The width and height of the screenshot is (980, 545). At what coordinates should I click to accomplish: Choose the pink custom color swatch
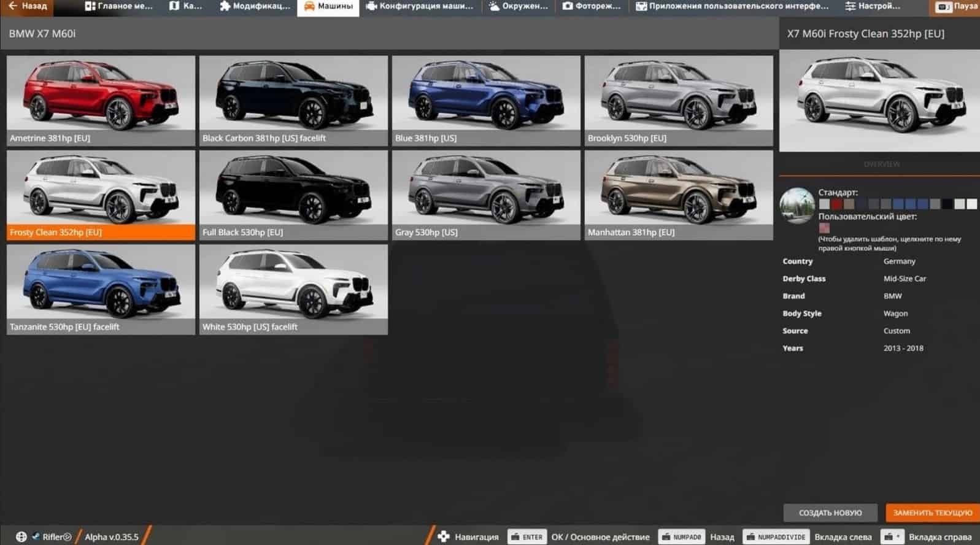click(x=824, y=228)
